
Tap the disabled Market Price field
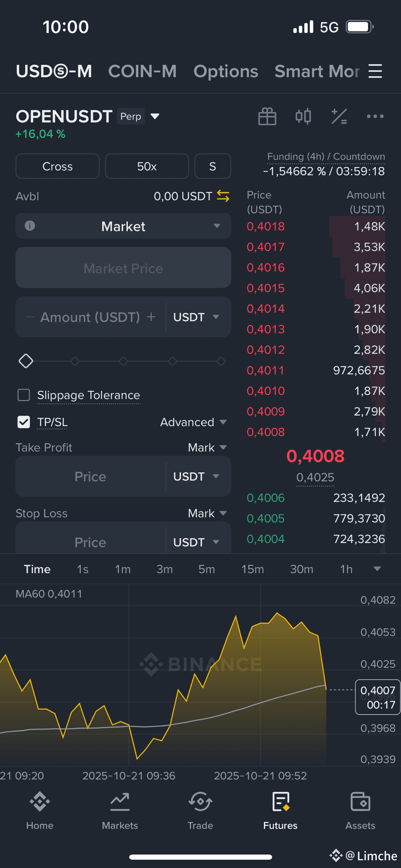tap(123, 268)
